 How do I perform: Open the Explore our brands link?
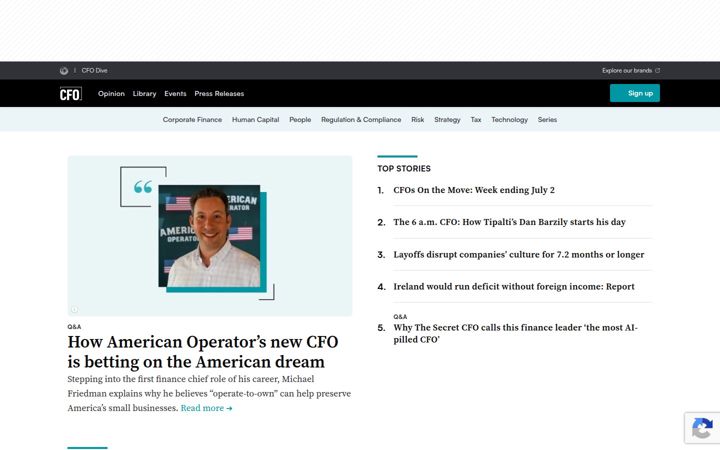pyautogui.click(x=627, y=71)
